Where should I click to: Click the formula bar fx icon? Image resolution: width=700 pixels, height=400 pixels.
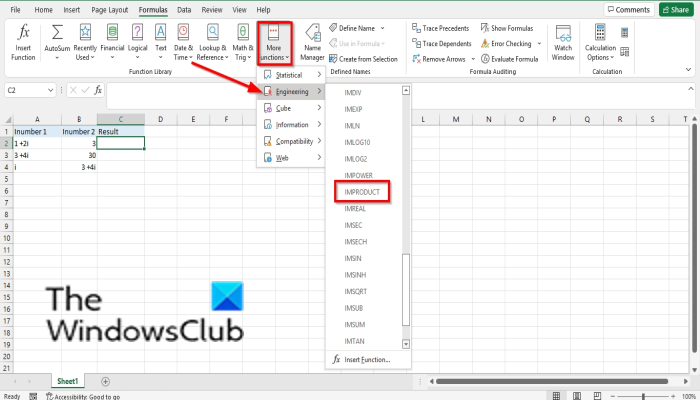pos(98,90)
